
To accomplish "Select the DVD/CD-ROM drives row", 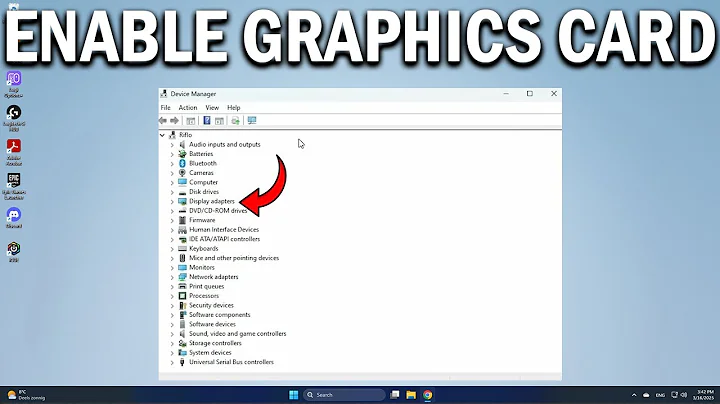I will point(218,211).
